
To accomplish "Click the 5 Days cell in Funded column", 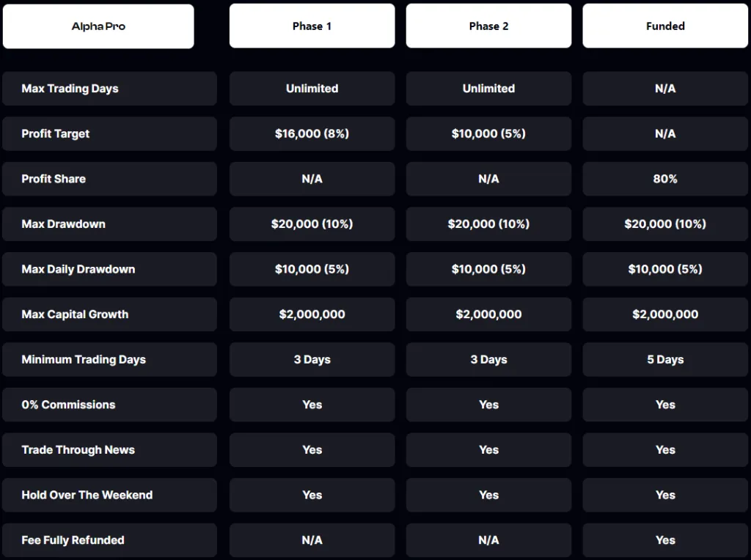I will coord(664,359).
